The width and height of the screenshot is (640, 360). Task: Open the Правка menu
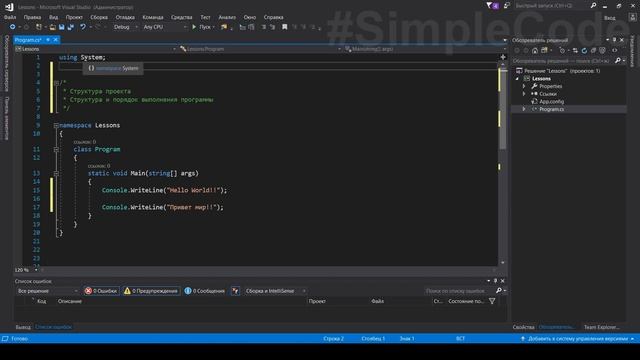point(32,17)
